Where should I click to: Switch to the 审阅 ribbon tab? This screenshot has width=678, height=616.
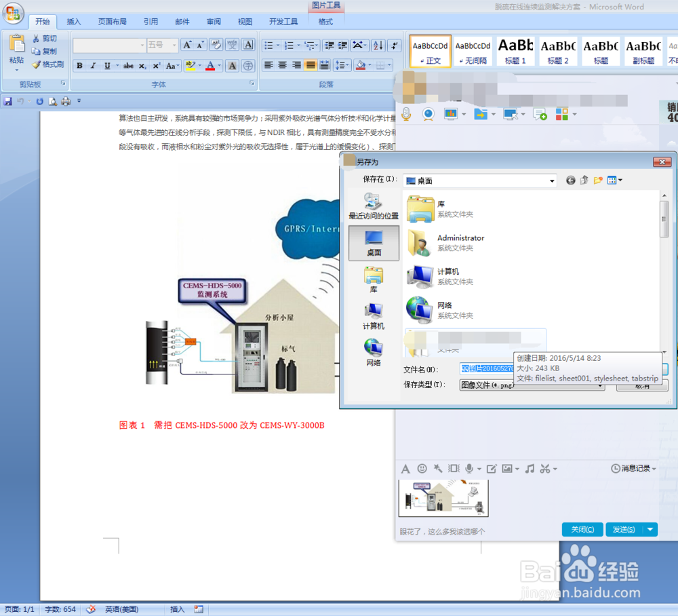[x=214, y=22]
